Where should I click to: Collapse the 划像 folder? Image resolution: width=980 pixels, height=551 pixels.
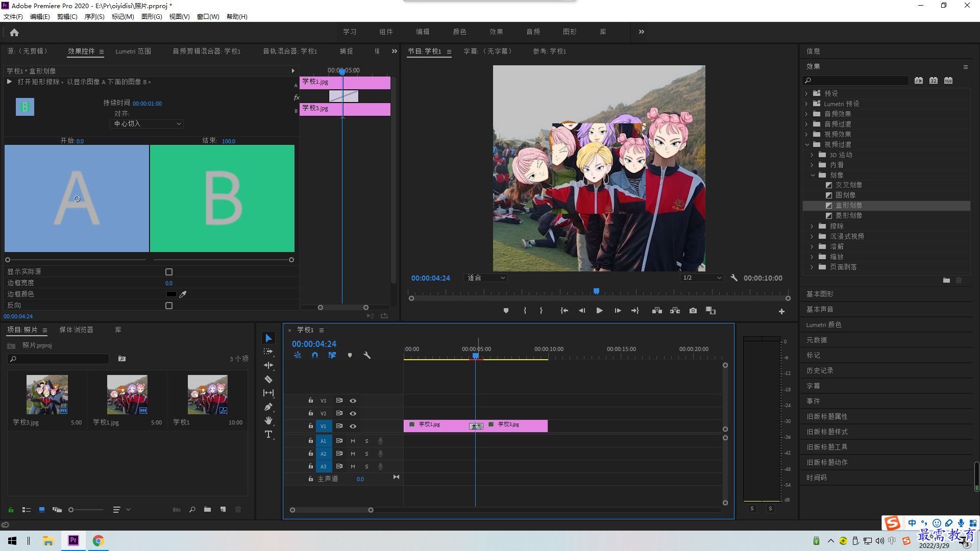(x=813, y=176)
